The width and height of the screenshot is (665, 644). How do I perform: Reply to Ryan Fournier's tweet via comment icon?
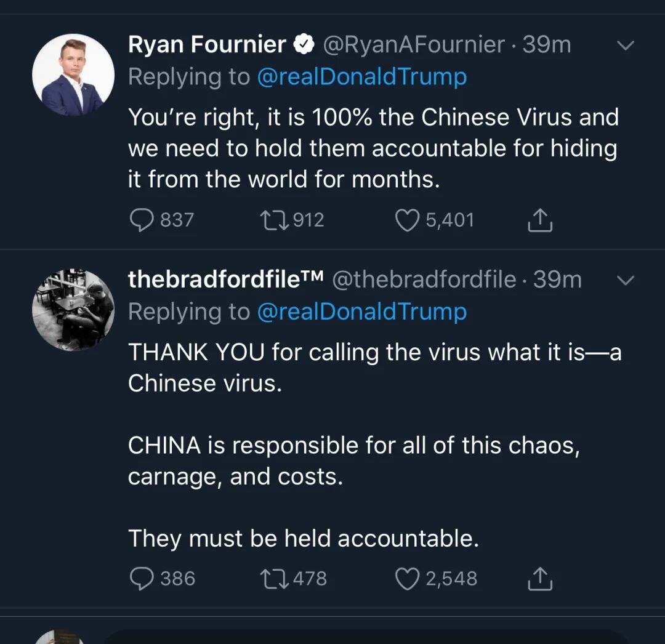pos(142,220)
